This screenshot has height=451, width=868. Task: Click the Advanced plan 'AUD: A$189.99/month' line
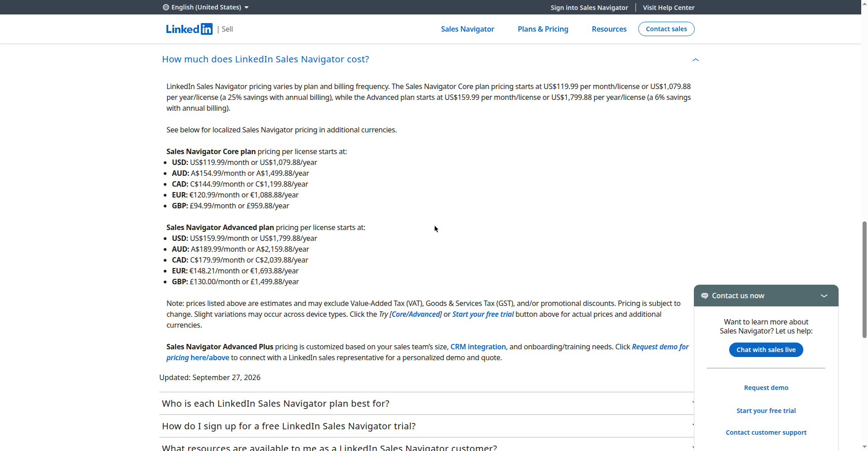241,249
